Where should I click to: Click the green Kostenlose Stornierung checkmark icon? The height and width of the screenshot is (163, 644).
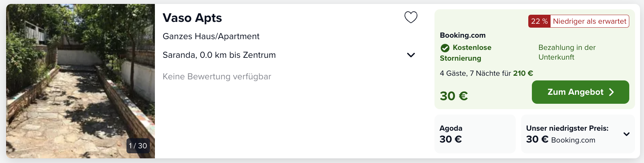tap(445, 48)
